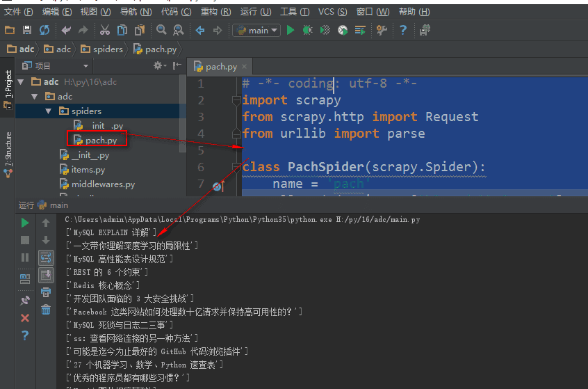Navigate forward with the right arrow icon
The image size is (588, 389).
pos(218,30)
